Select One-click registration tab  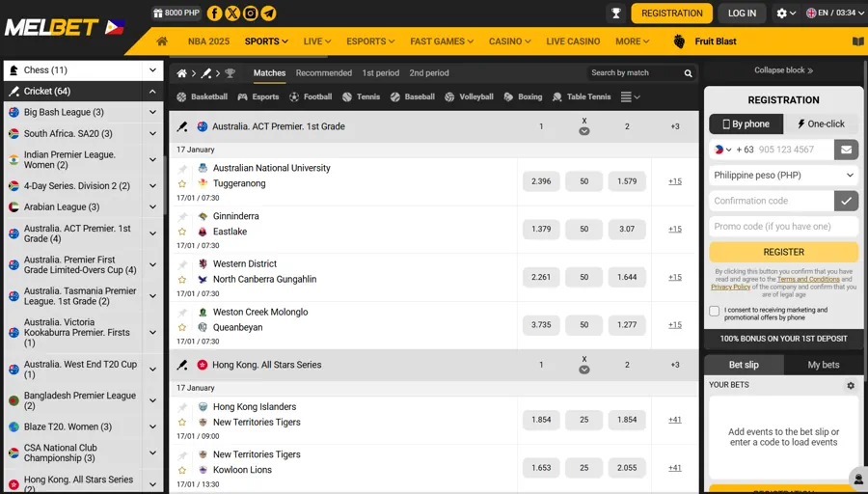coord(821,124)
